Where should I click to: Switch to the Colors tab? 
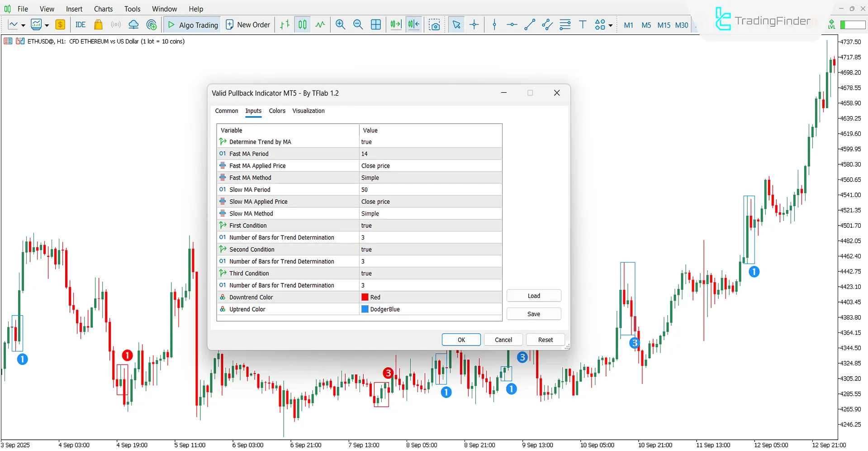pyautogui.click(x=277, y=111)
